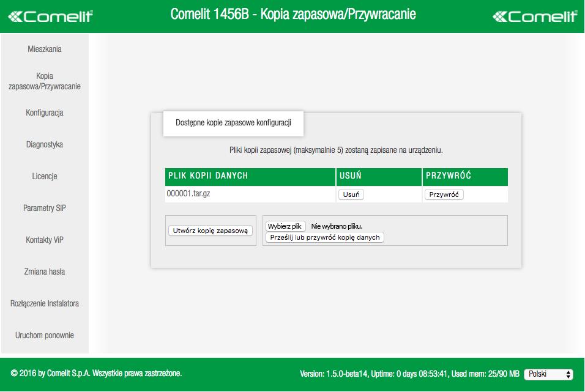This screenshot has width=585, height=392.
Task: Open the Konfiguracja section
Action: [45, 113]
